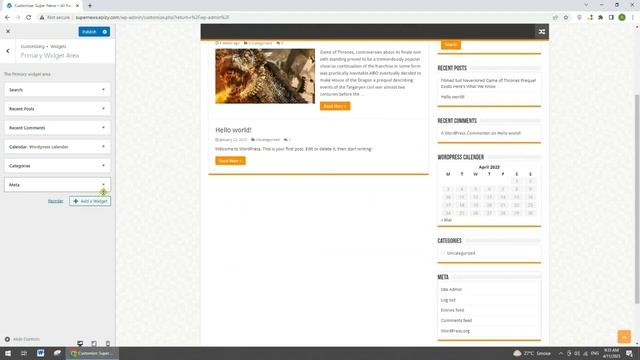Image resolution: width=640 pixels, height=360 pixels.
Task: Click Site Admin in Meta widget
Action: [x=451, y=289]
